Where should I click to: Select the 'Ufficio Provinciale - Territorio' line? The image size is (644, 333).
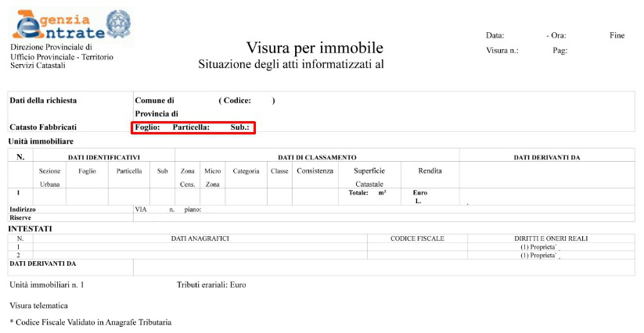coord(62,56)
